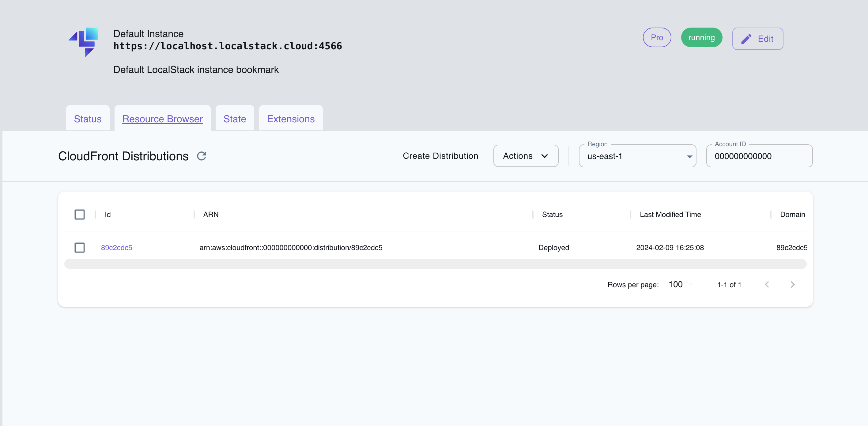Open the Region selector showing us-east-1
Image resolution: width=868 pixels, height=426 pixels.
pyautogui.click(x=637, y=156)
